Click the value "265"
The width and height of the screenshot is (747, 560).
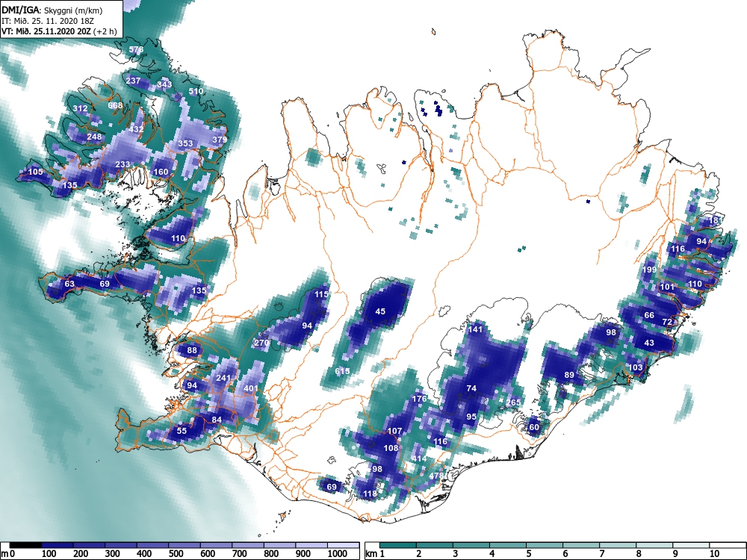(x=513, y=402)
